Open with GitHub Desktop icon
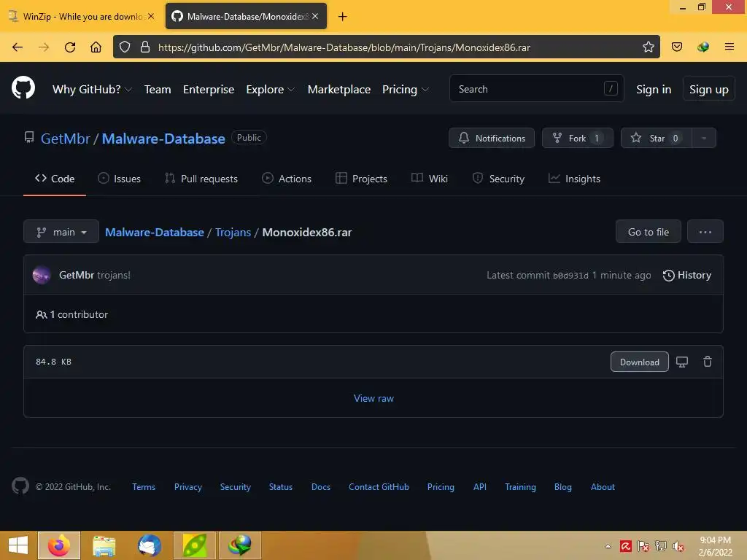Image resolution: width=747 pixels, height=560 pixels. [682, 362]
